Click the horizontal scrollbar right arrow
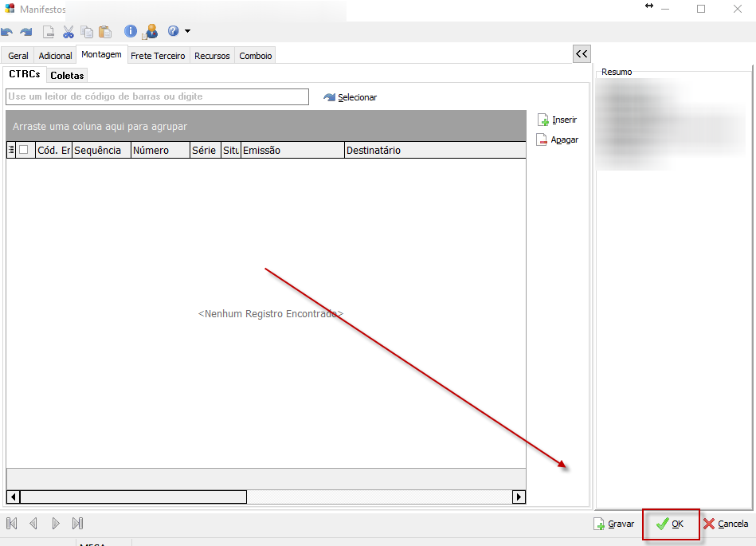 519,497
